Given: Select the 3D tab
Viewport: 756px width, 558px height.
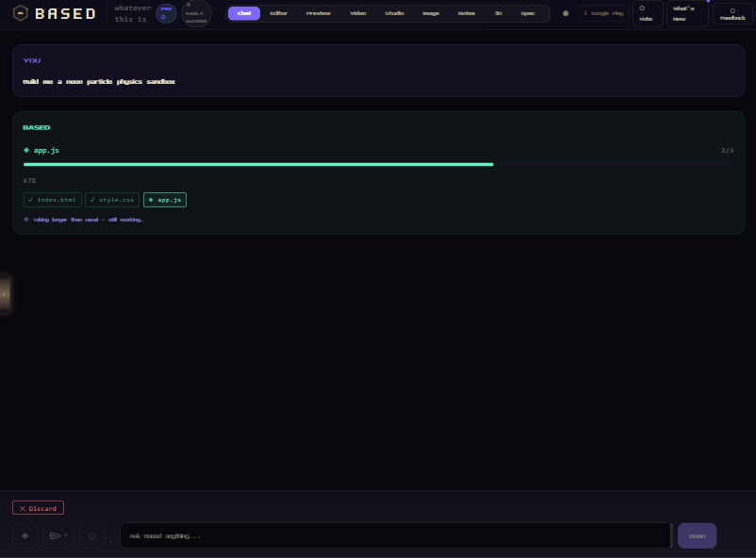Looking at the screenshot, I should [498, 13].
